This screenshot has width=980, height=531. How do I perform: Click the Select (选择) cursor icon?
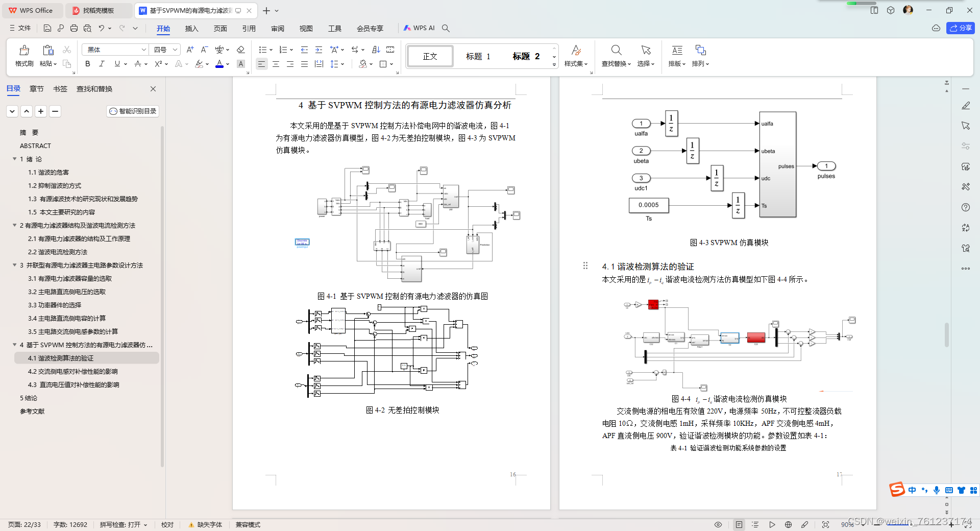[x=646, y=50]
